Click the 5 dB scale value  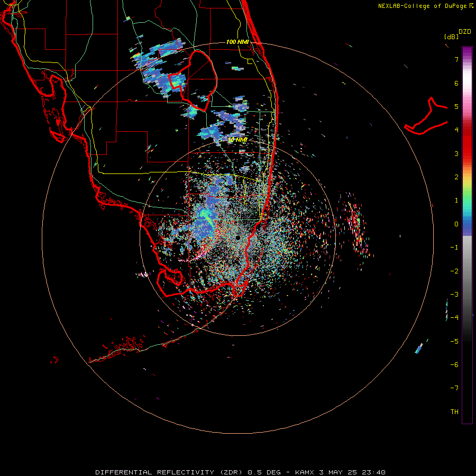coord(456,106)
